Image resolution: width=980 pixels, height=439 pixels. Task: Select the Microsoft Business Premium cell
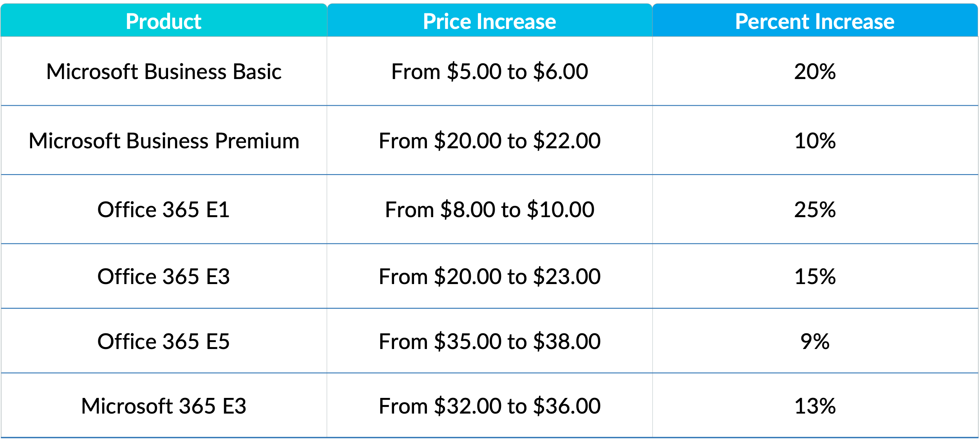pos(164,140)
